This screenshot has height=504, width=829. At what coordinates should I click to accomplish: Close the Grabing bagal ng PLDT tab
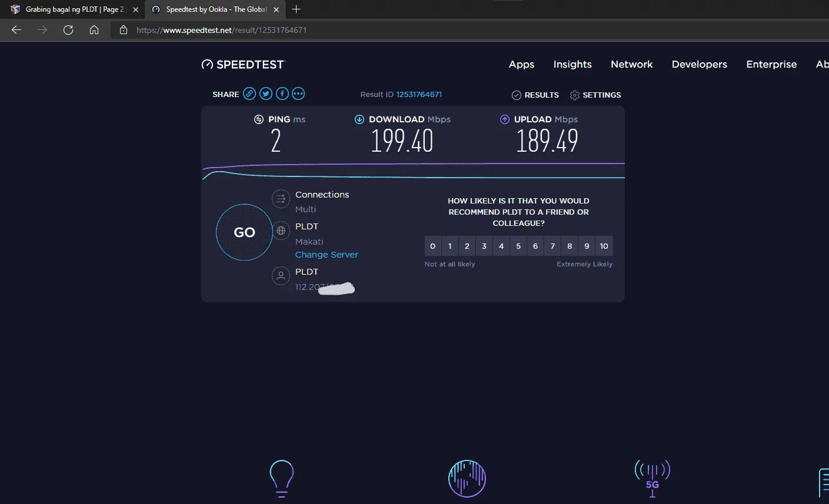135,9
